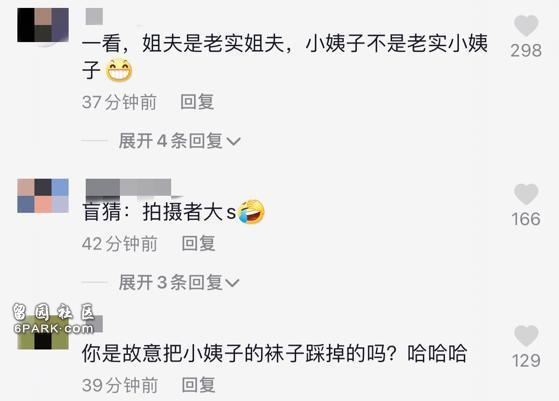Reply to the 37分钟前 comment
This screenshot has height=401, width=559.
(x=197, y=102)
